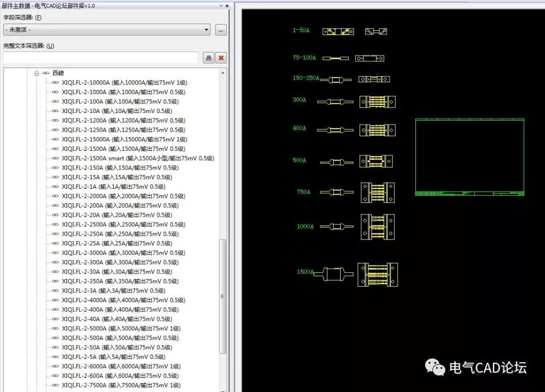The height and width of the screenshot is (392, 545).
Task: Open field filter settings with ellipsis button
Action: pyautogui.click(x=221, y=30)
